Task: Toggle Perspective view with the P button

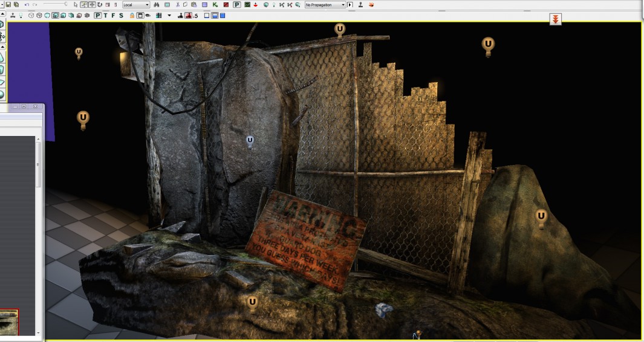Action: 98,15
